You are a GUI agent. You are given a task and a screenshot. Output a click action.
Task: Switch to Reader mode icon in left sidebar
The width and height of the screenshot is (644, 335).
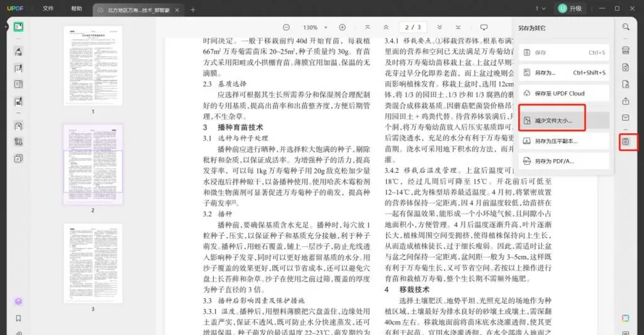(x=18, y=27)
